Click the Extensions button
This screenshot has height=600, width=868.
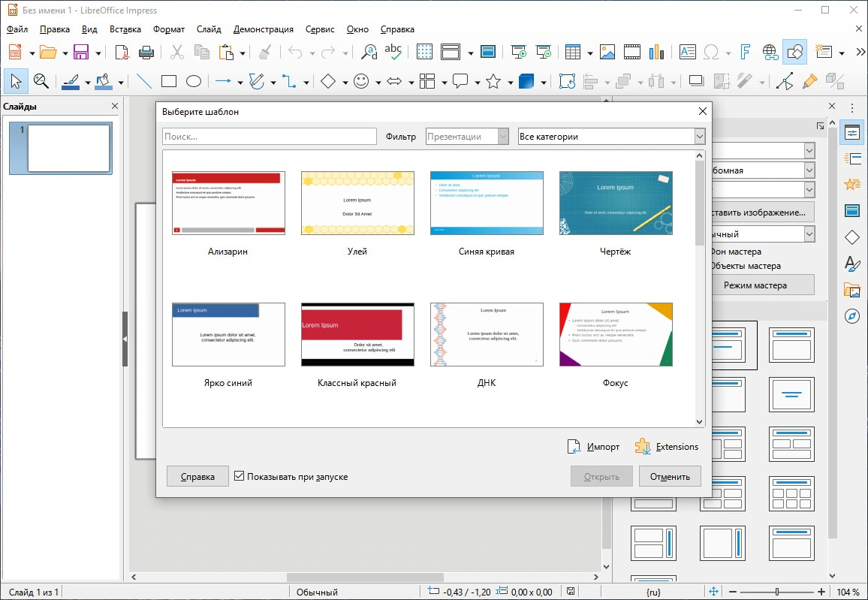pyautogui.click(x=667, y=446)
